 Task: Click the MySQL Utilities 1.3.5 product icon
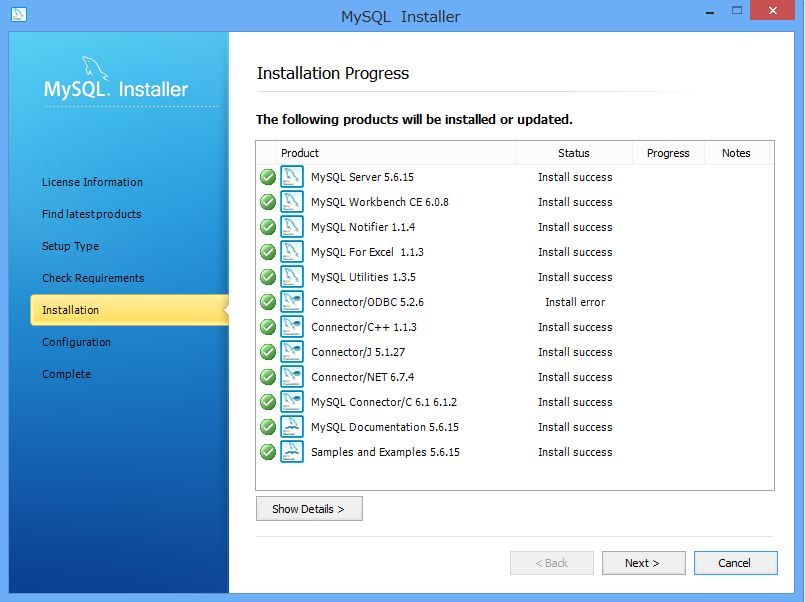coord(292,277)
